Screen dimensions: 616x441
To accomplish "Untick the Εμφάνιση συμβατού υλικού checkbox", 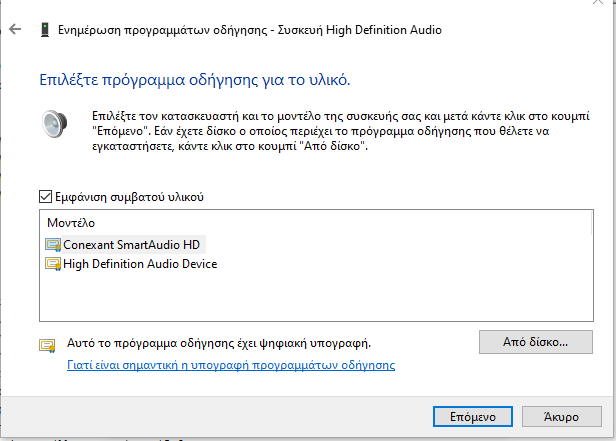I will tap(45, 198).
